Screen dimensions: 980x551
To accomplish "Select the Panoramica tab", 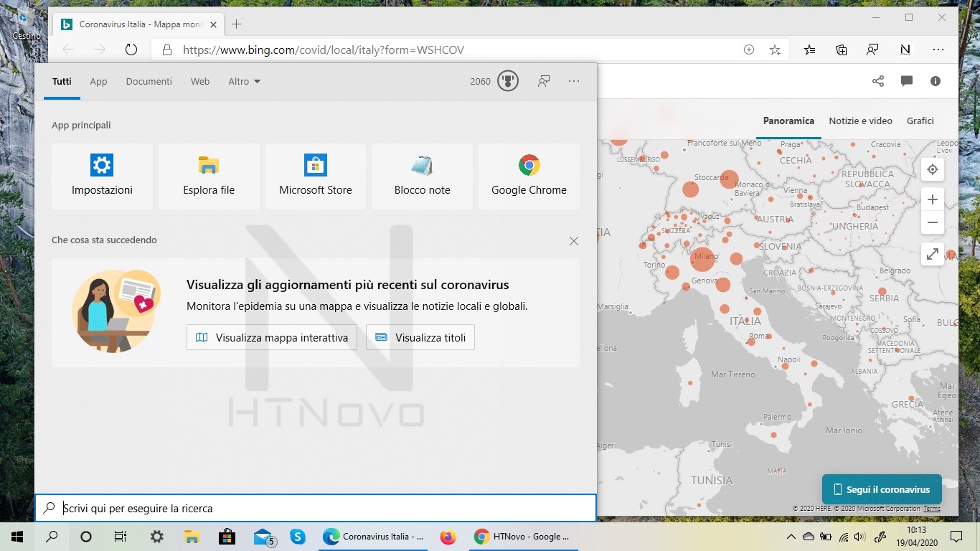I will point(788,121).
